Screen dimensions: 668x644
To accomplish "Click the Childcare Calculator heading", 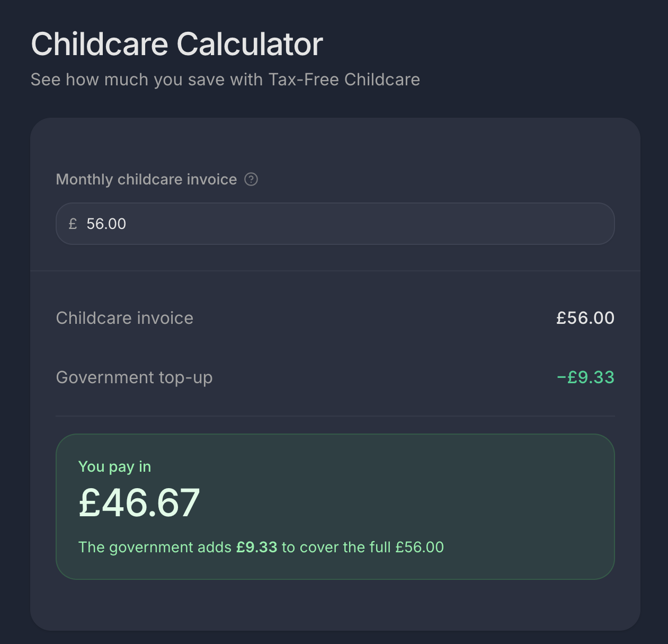I will [177, 43].
